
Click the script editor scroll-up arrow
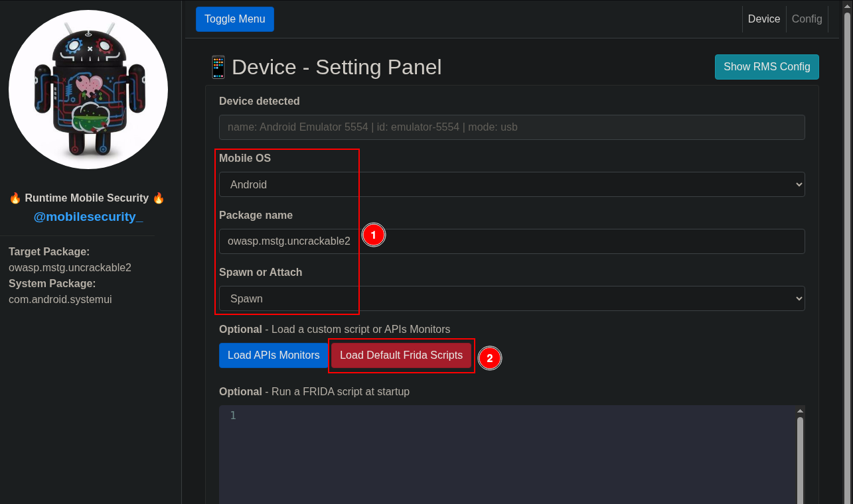[800, 411]
